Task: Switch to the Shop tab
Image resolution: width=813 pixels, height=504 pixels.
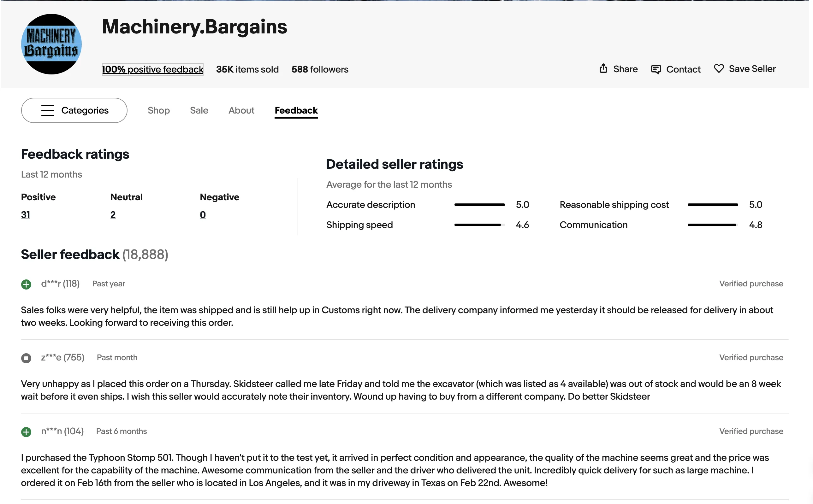Action: click(x=158, y=110)
